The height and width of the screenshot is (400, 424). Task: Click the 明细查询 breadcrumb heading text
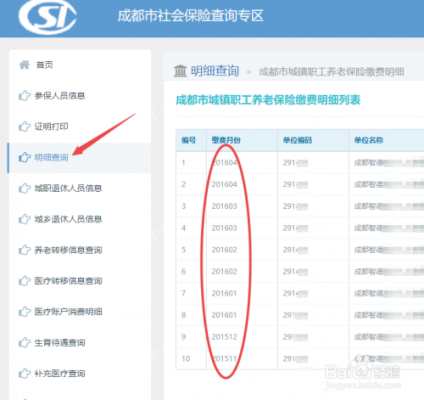tap(215, 71)
